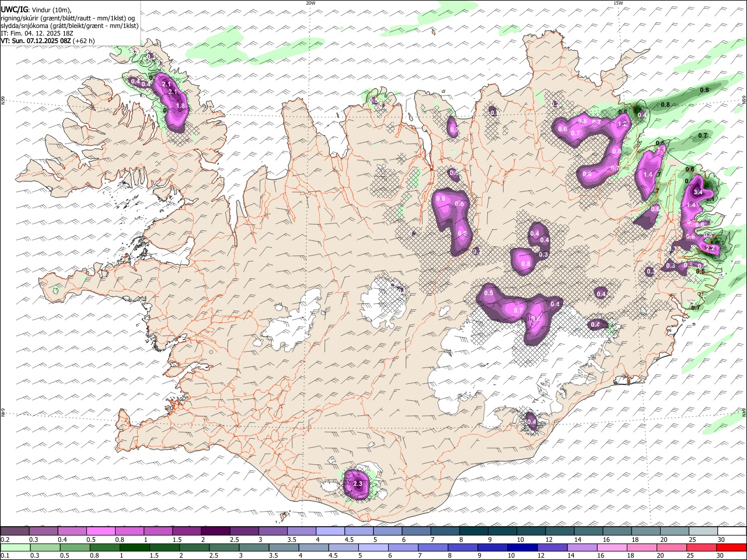Screen dimensions: 747x560
Task: Choose the navy blue swatch between 10 and 12 in lower legend
Action: pyautogui.click(x=522, y=548)
